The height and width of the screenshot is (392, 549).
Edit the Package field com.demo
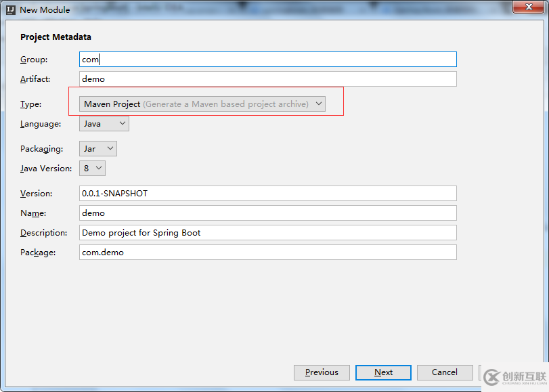268,253
